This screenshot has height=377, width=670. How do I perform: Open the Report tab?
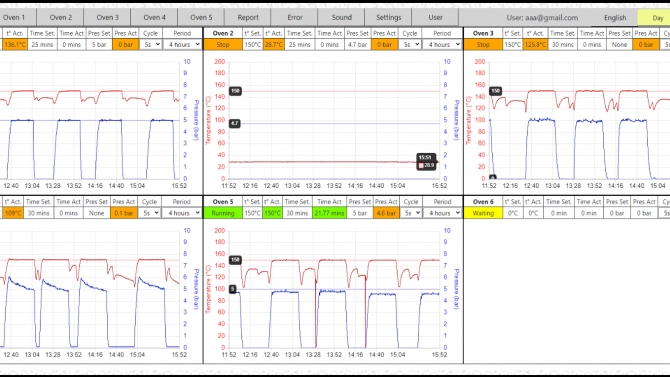pos(248,18)
